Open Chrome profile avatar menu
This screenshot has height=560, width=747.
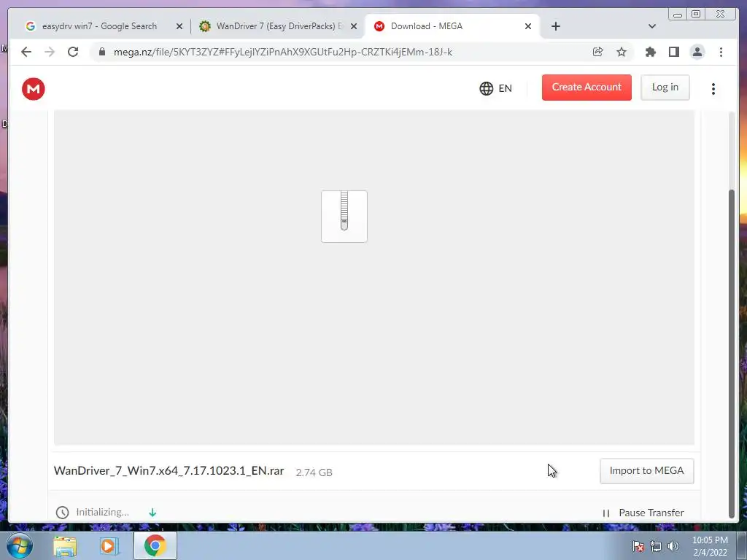pyautogui.click(x=697, y=52)
